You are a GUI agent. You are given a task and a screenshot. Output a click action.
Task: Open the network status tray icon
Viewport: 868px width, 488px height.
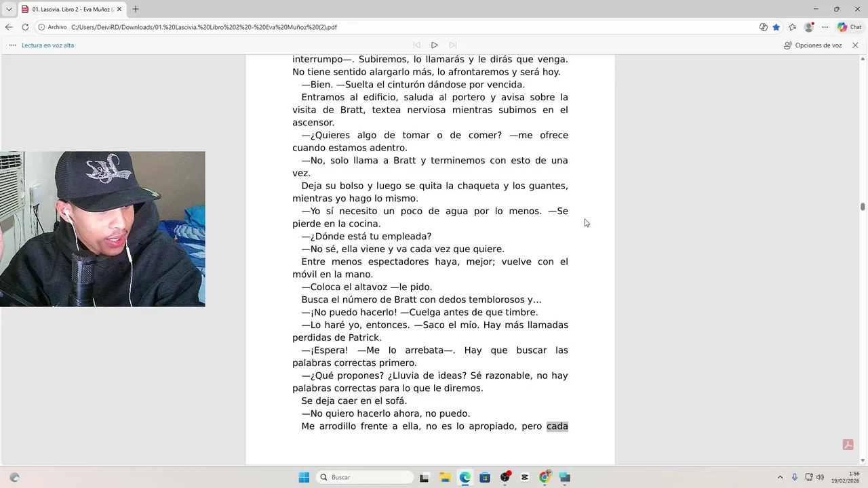point(809,477)
